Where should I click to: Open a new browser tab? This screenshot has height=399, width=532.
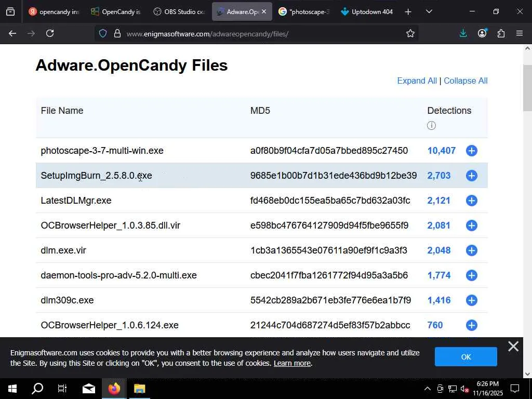tap(408, 12)
